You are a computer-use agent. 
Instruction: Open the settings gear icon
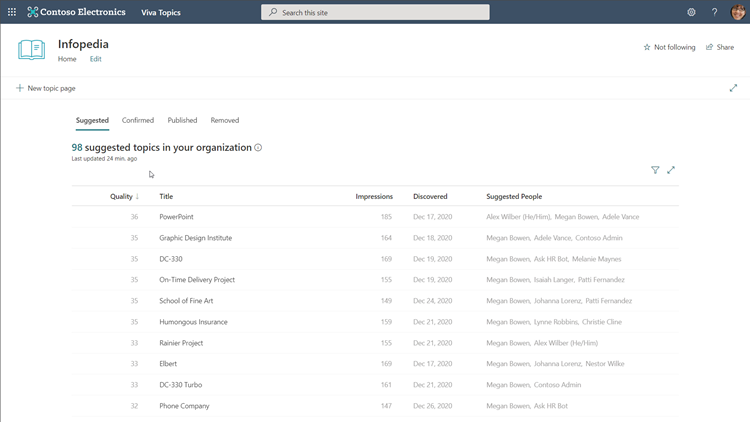click(x=691, y=12)
